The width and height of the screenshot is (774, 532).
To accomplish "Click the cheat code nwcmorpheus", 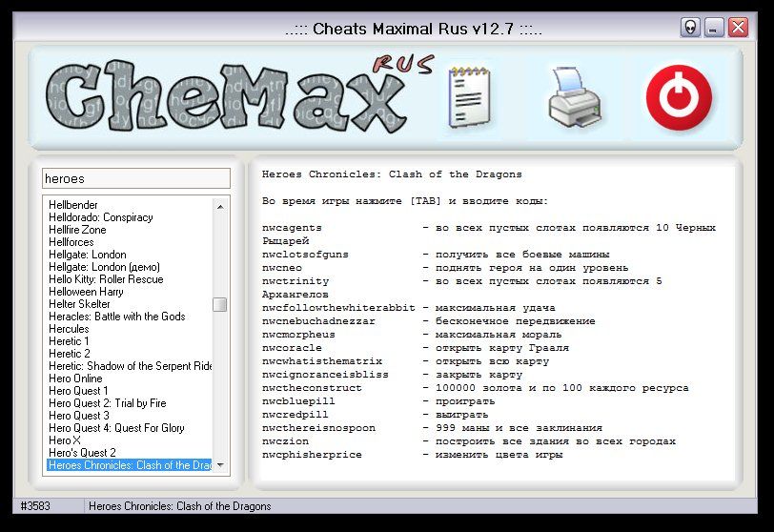I will (x=298, y=335).
